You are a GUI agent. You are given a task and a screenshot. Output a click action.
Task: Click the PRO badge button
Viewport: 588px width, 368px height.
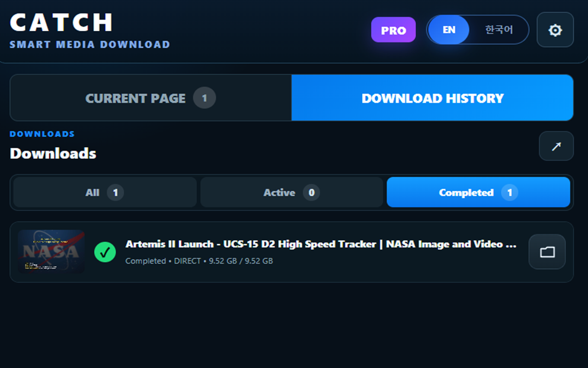tap(393, 30)
